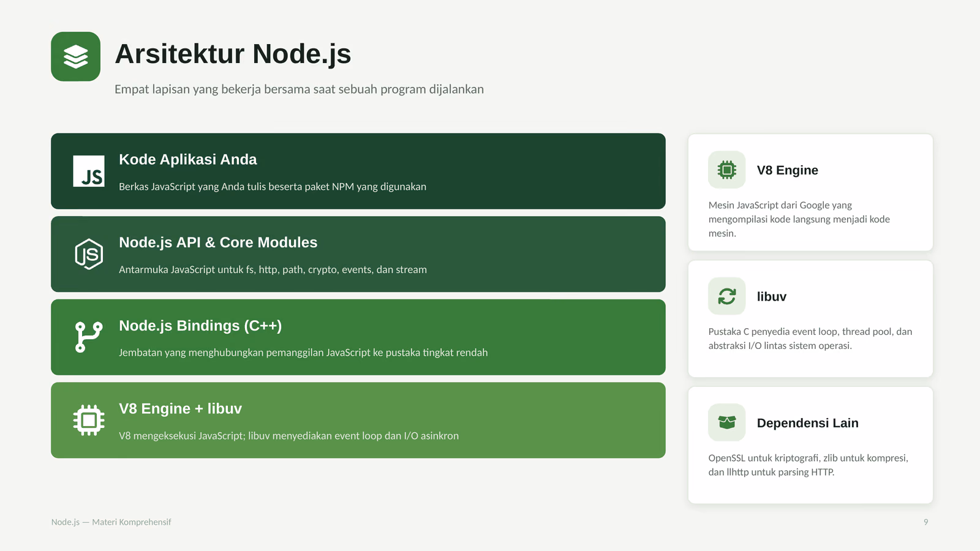Click the Node.js Bindings (C++) heading
The width and height of the screenshot is (980, 551).
coord(200,326)
